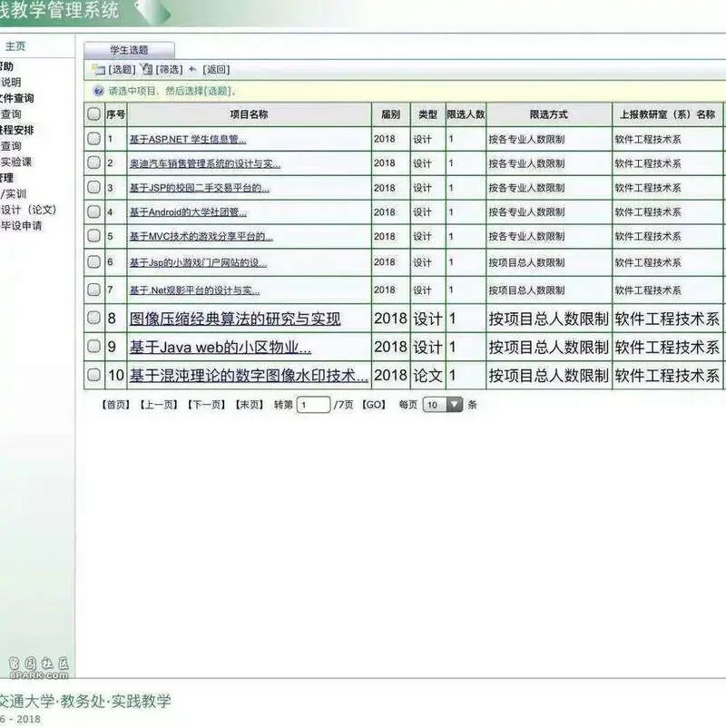Click the page number input field
Viewport: 726px width, 728px height.
(x=313, y=404)
